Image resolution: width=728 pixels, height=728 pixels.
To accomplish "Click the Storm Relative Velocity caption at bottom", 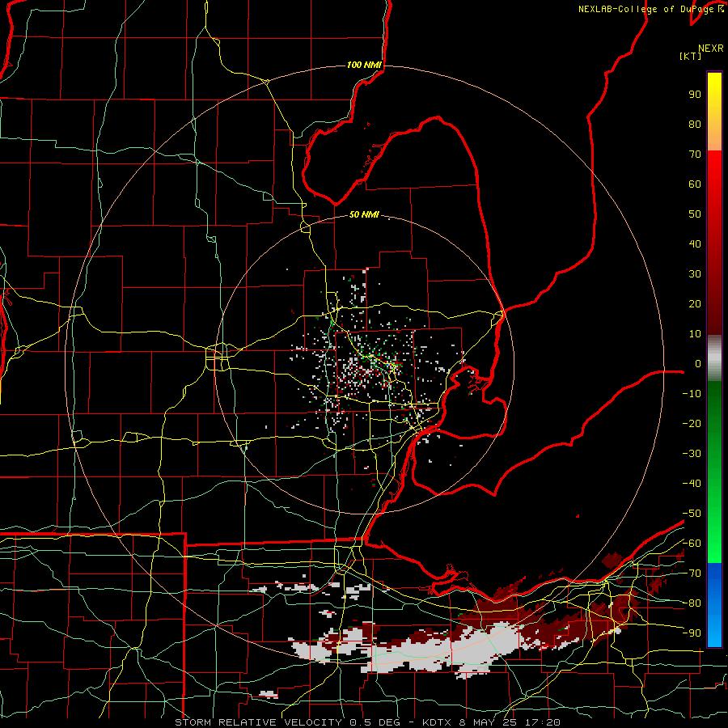I will click(367, 722).
